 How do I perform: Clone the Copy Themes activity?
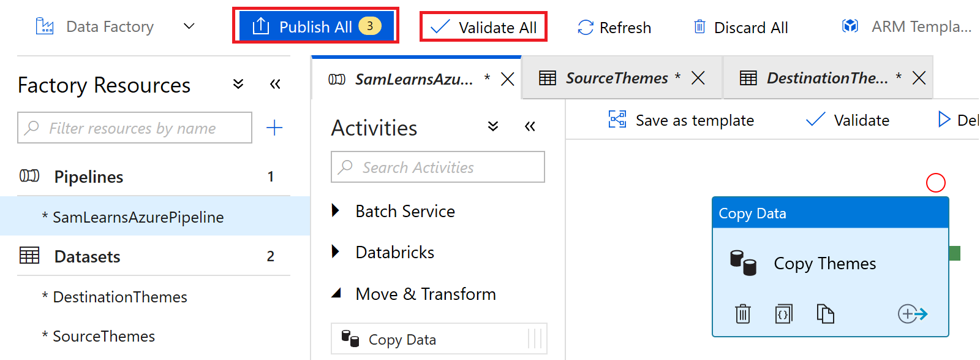[825, 314]
